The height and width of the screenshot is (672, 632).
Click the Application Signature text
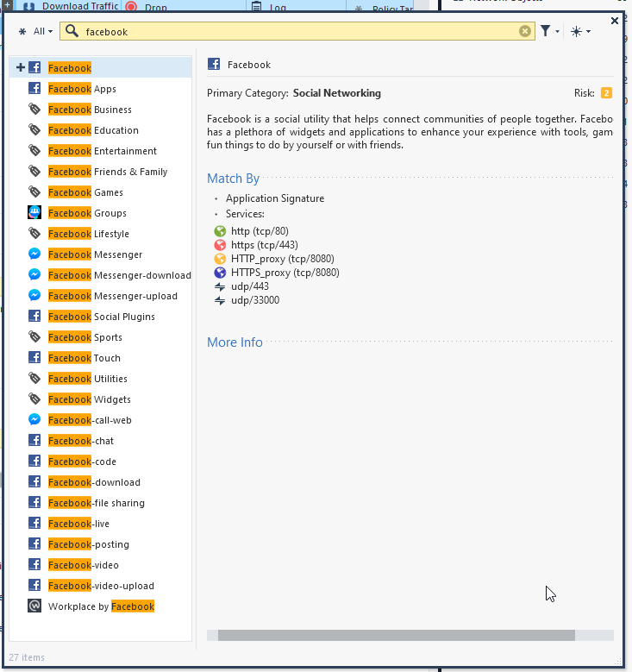(x=275, y=198)
